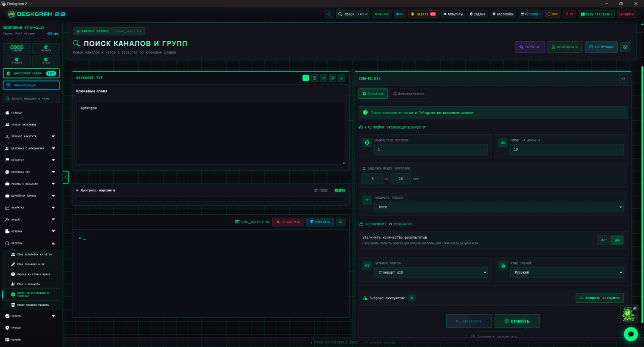Click the refresh icon in KEYWORDS.TXT header
Screen dimensions: 644x347
[x=324, y=78]
